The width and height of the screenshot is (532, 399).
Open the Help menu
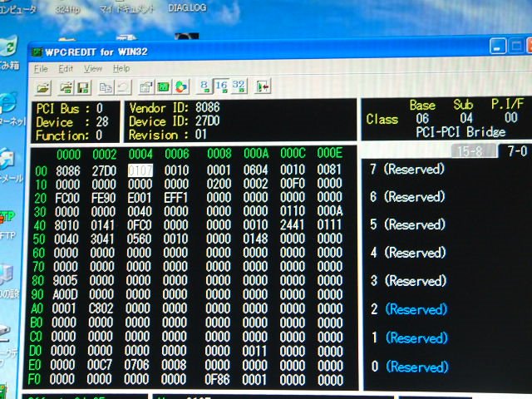coord(121,68)
